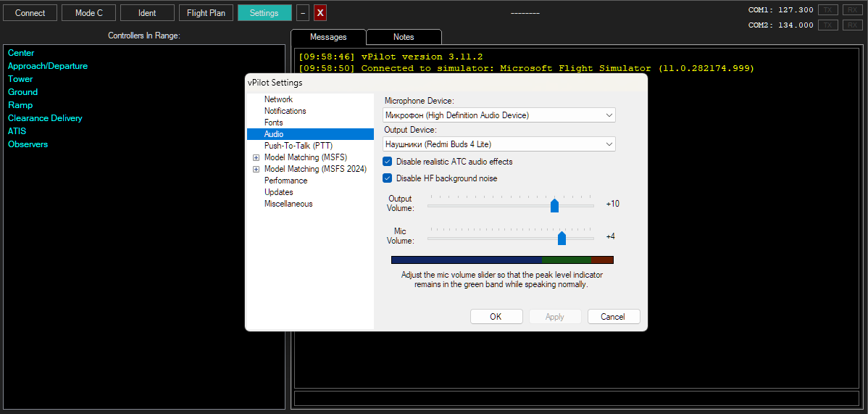868x414 pixels.
Task: Click the COM1 TX indicator
Action: [828, 10]
